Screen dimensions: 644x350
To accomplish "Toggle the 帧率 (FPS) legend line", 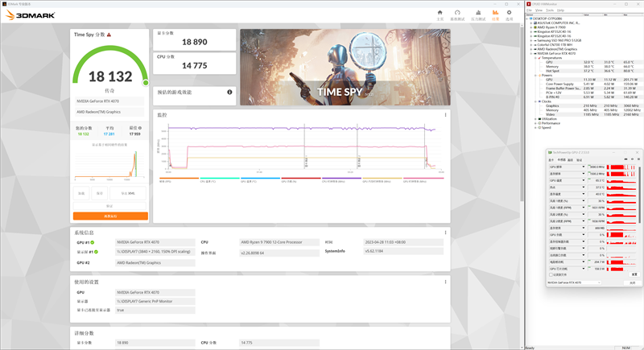I will 179,179.
